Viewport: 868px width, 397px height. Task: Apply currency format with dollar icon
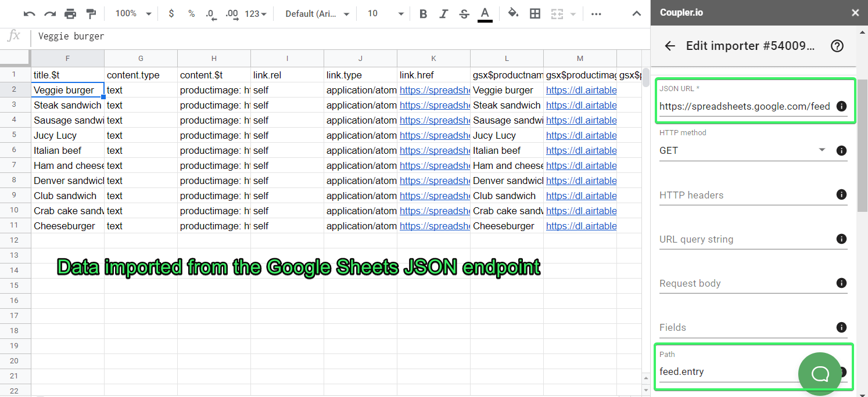(171, 13)
